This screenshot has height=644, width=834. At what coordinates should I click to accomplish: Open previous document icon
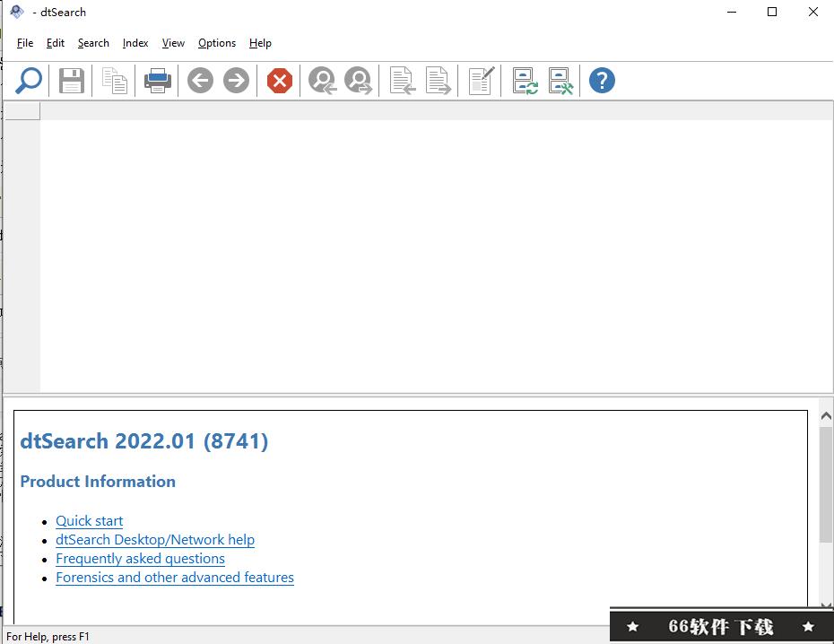[x=402, y=81]
